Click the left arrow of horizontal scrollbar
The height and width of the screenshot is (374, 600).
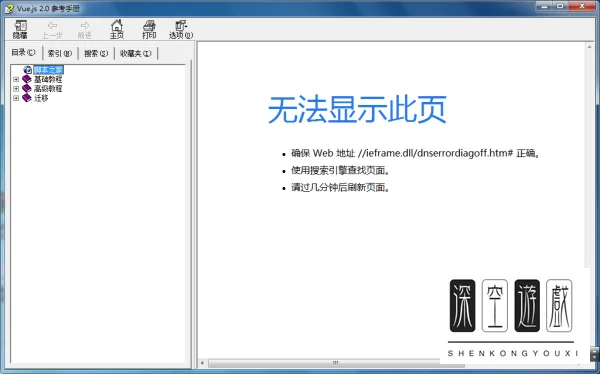point(202,363)
